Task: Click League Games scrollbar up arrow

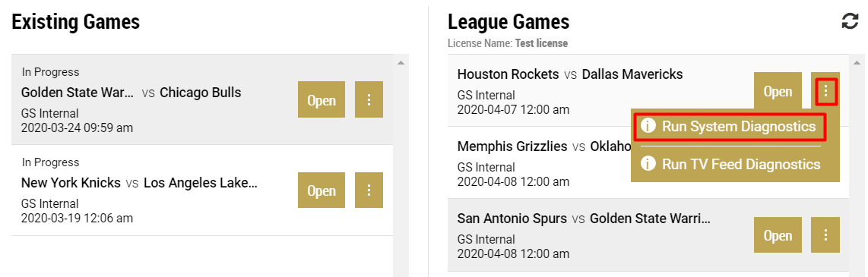Action: click(x=858, y=62)
